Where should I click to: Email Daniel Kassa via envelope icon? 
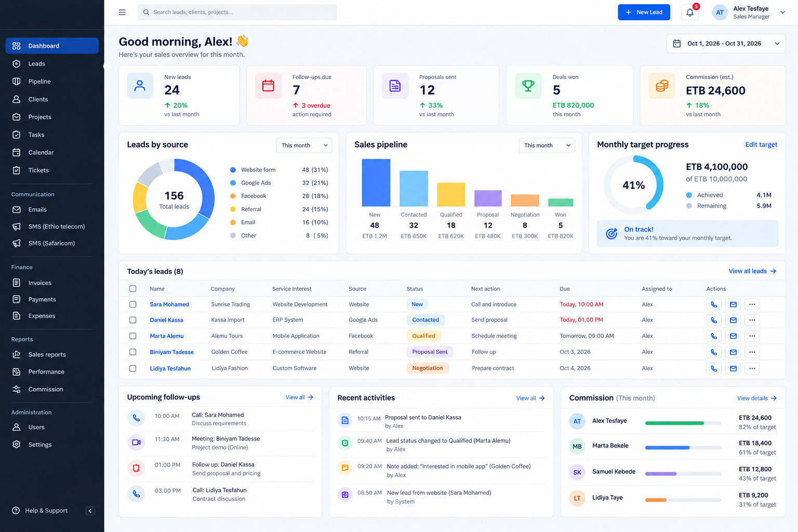(x=733, y=320)
